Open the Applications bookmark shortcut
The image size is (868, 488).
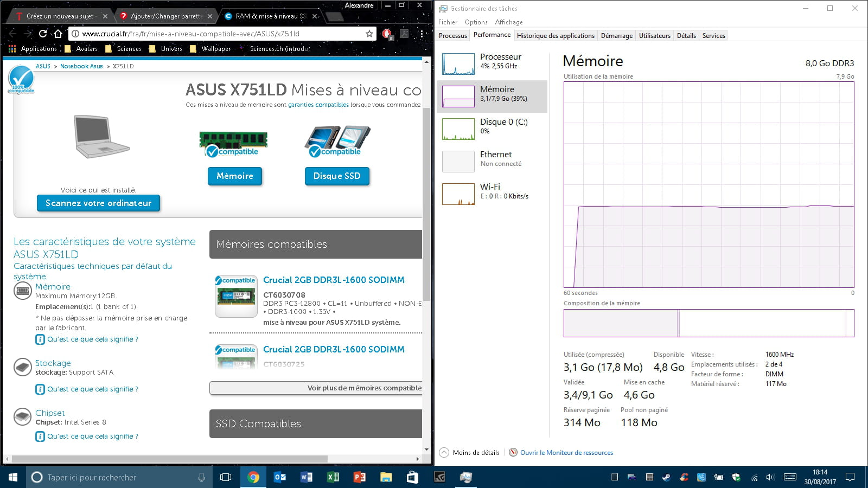coord(33,49)
